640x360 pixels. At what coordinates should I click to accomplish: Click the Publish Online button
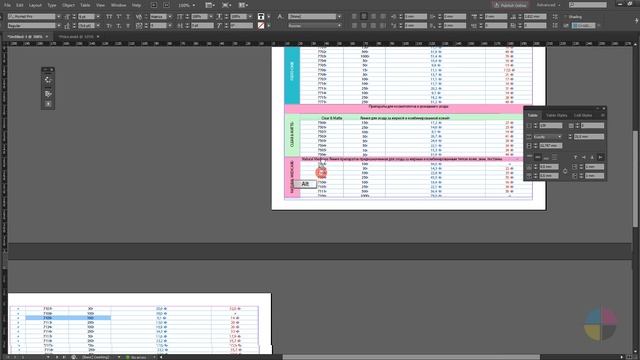coord(510,5)
